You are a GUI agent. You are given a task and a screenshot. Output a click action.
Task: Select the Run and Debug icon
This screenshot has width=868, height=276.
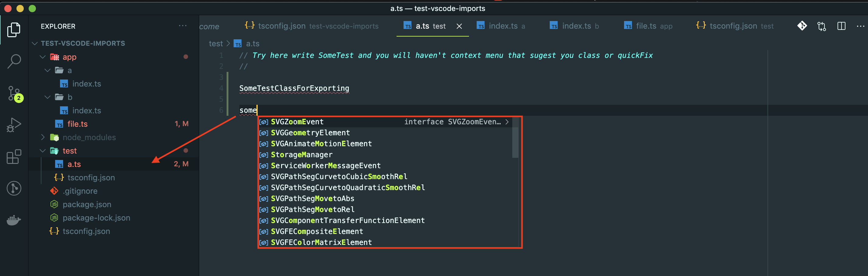[13, 125]
